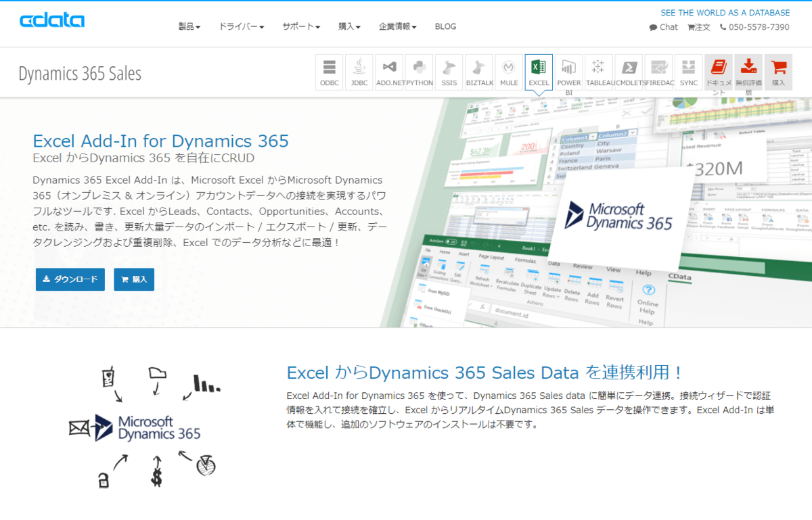Open the BLOG menu item
The width and height of the screenshot is (812, 520).
pyautogui.click(x=445, y=26)
